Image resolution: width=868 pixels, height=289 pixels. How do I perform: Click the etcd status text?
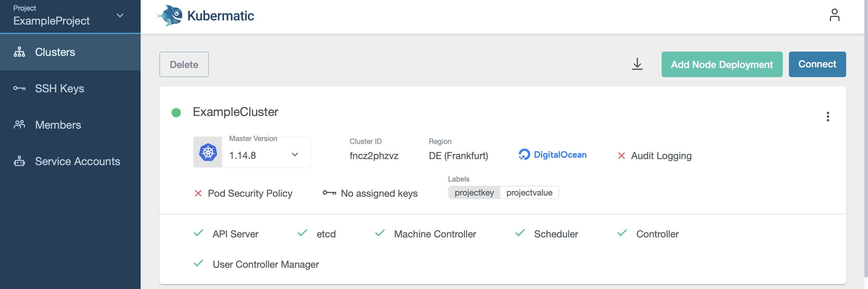326,234
